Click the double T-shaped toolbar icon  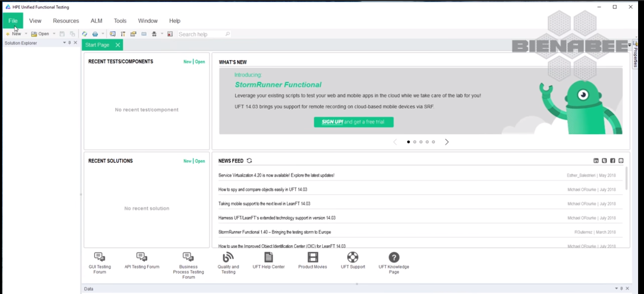(123, 34)
